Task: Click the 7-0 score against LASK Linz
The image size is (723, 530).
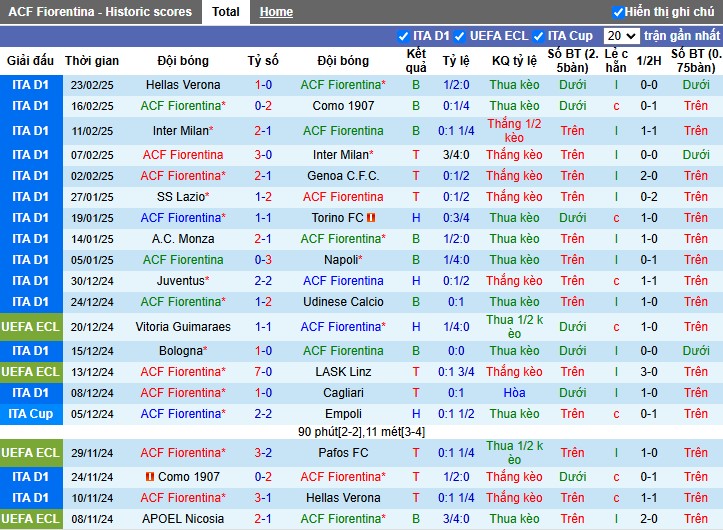Action: [x=263, y=371]
